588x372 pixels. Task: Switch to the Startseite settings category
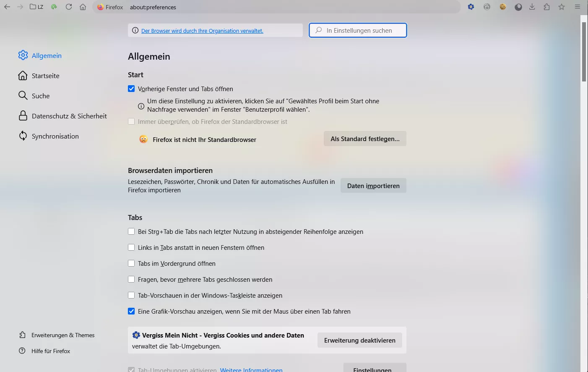tap(39, 76)
